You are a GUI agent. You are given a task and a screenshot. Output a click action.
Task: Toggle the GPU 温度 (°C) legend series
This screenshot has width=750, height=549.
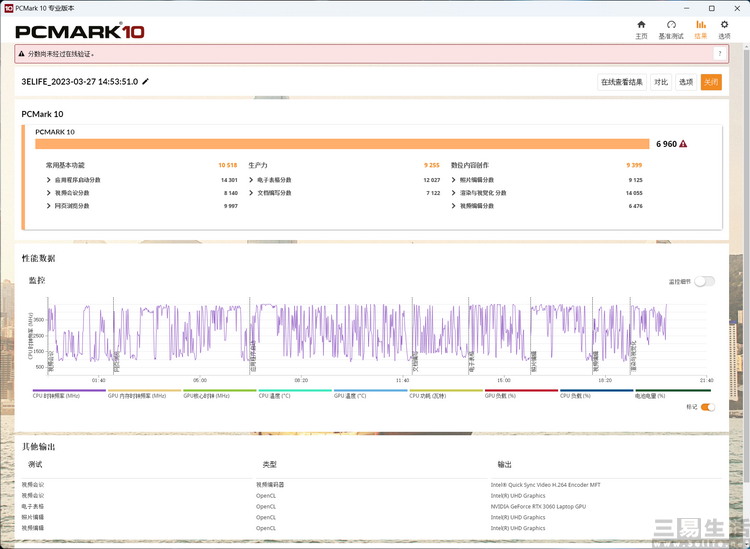(370, 394)
